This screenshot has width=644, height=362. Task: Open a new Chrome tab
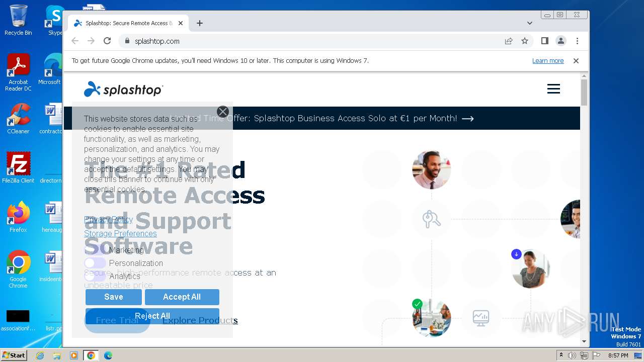(x=200, y=23)
